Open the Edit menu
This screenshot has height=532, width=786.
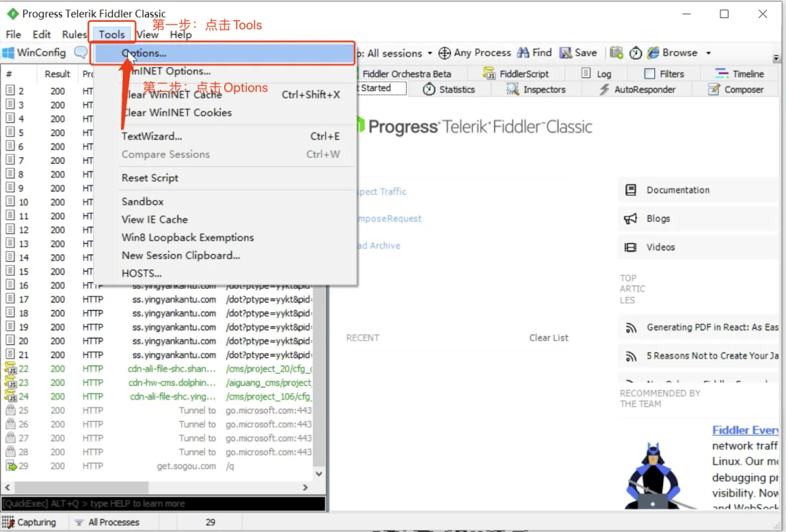(41, 34)
